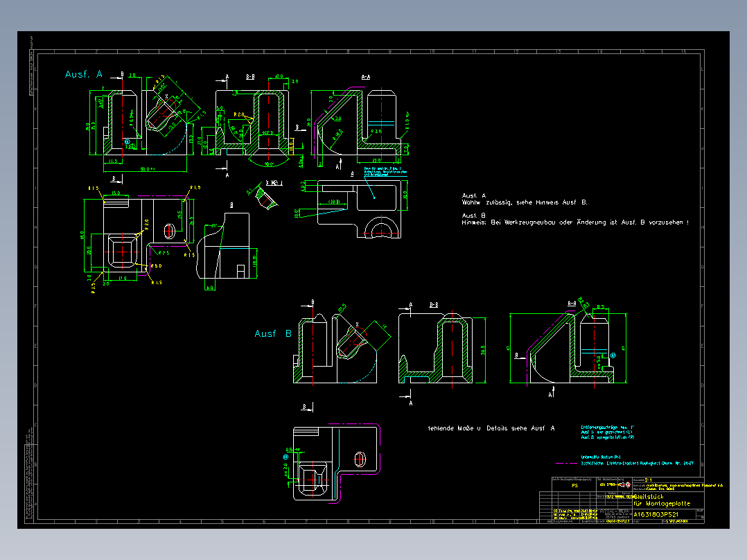Select the '15.0' dimension above the top view
The height and width of the screenshot is (560, 747).
tap(116, 193)
